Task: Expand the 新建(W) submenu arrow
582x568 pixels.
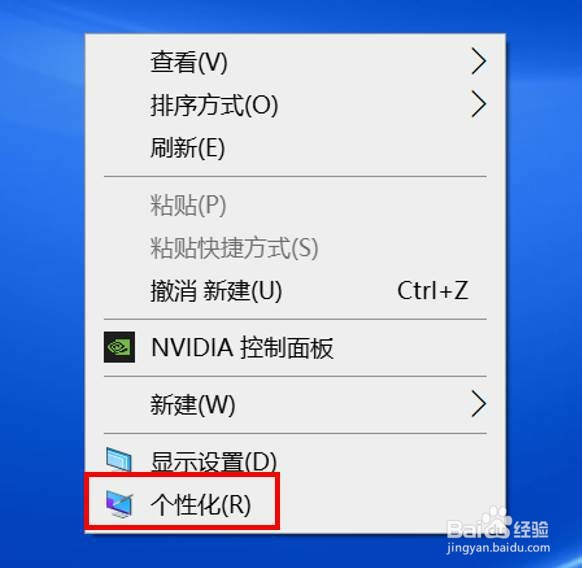Action: coord(478,404)
